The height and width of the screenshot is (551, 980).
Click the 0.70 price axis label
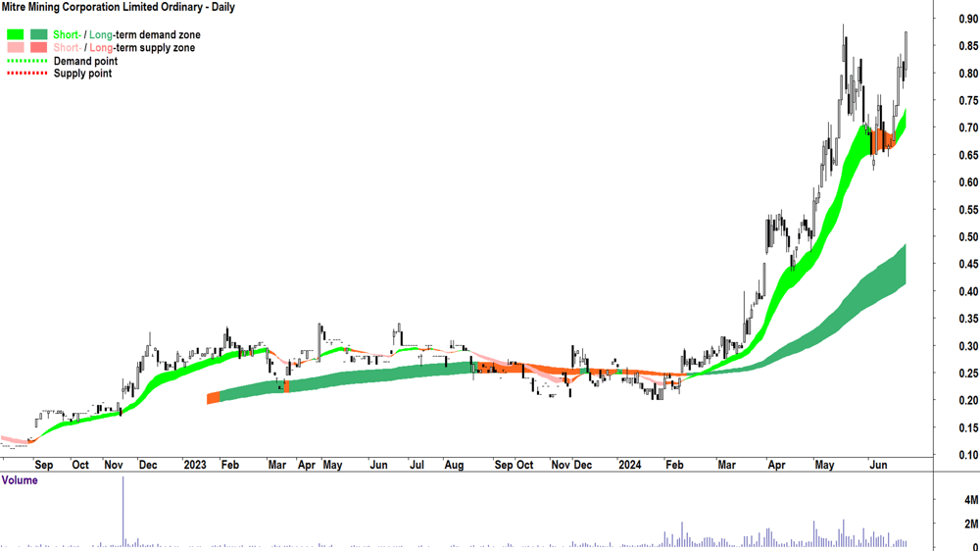[x=968, y=127]
